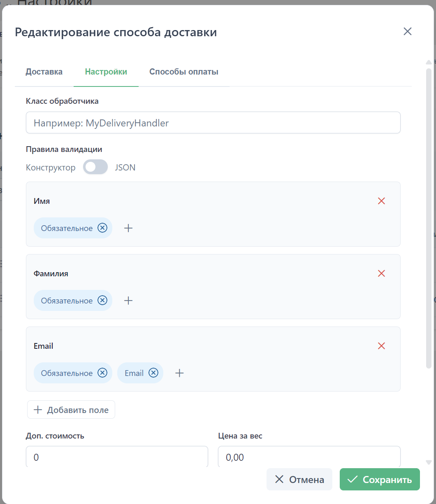Close the delivery method edit dialog
The width and height of the screenshot is (436, 504).
click(407, 32)
